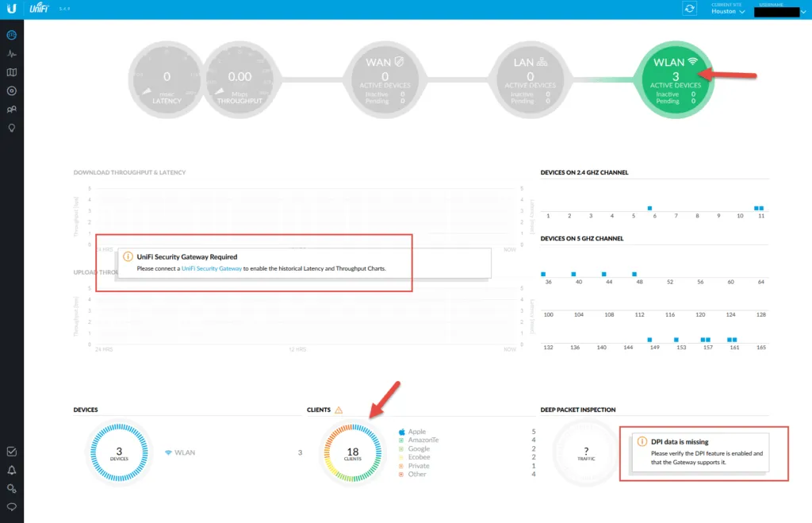The height and width of the screenshot is (523, 812).
Task: Open the Statistics pulse icon in the sidebar
Action: 11,54
